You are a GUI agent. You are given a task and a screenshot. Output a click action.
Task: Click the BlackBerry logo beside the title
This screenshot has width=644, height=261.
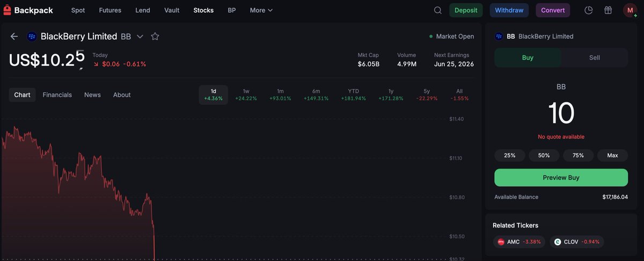(x=31, y=37)
